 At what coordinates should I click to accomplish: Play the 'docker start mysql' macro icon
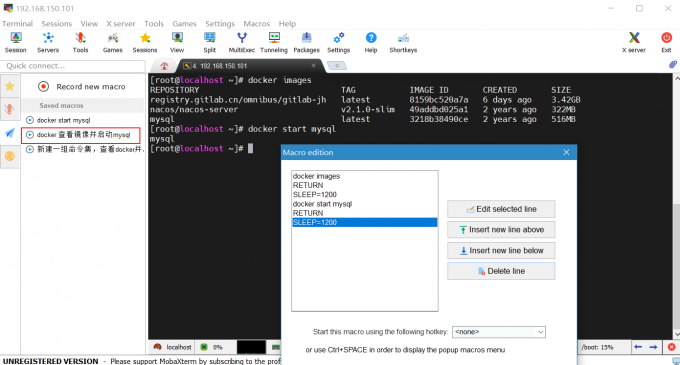[x=30, y=120]
